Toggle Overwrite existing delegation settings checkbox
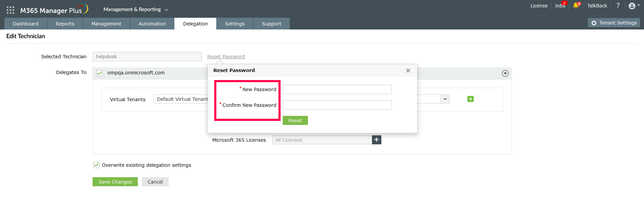The image size is (644, 210). click(97, 165)
